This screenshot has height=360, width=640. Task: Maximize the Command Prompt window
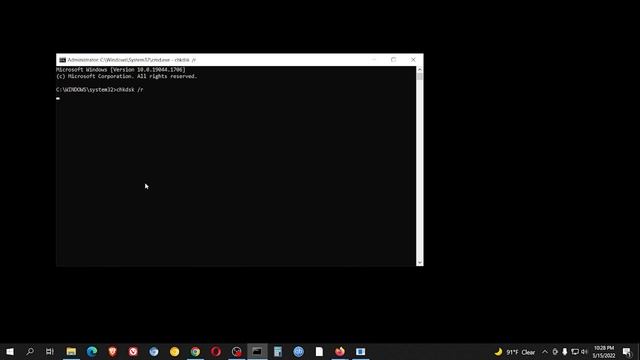tap(393, 60)
